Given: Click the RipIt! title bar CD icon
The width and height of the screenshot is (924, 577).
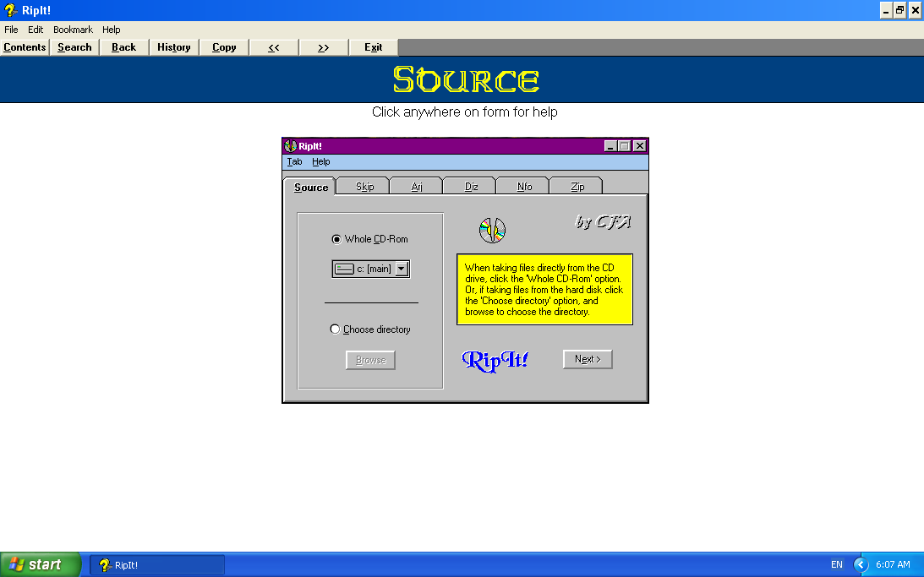Looking at the screenshot, I should [x=291, y=146].
